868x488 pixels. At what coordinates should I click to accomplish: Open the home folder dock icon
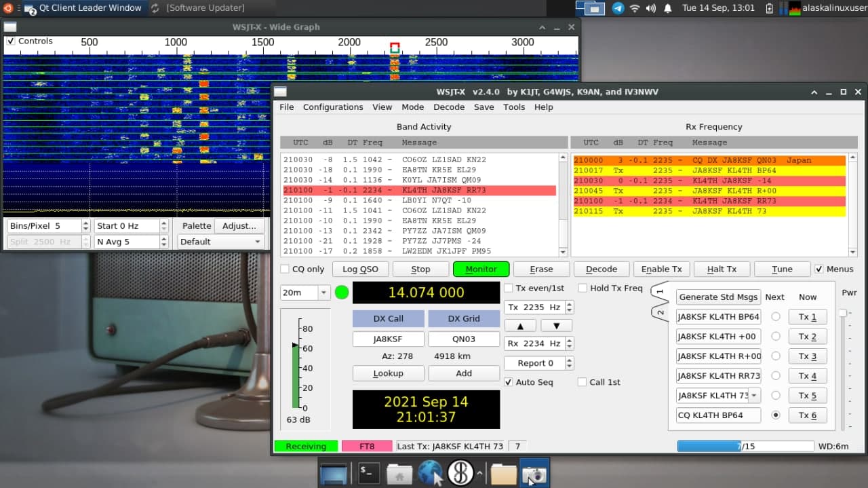tap(399, 472)
